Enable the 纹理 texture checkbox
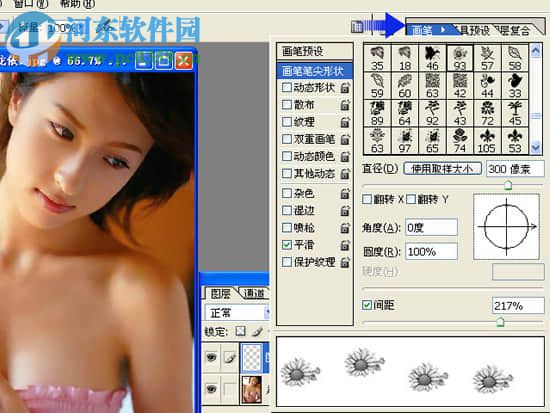This screenshot has height=413, width=550. coord(287,122)
